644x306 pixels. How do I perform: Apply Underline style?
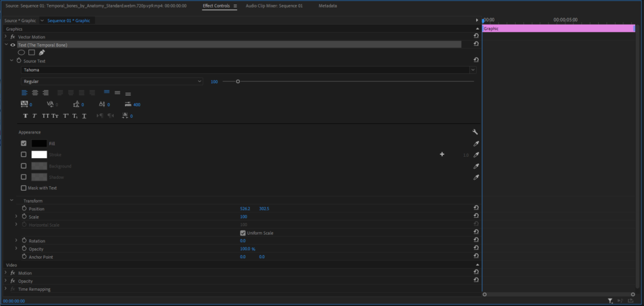pyautogui.click(x=84, y=116)
